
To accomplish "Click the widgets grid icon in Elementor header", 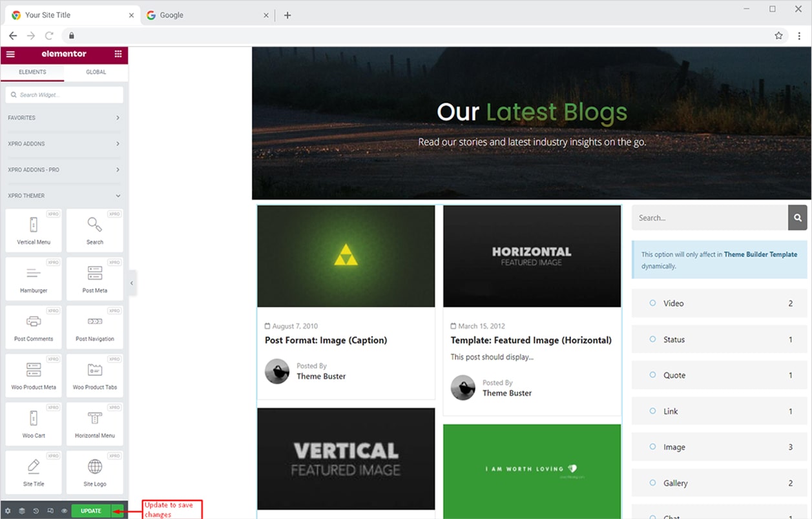I will point(118,54).
